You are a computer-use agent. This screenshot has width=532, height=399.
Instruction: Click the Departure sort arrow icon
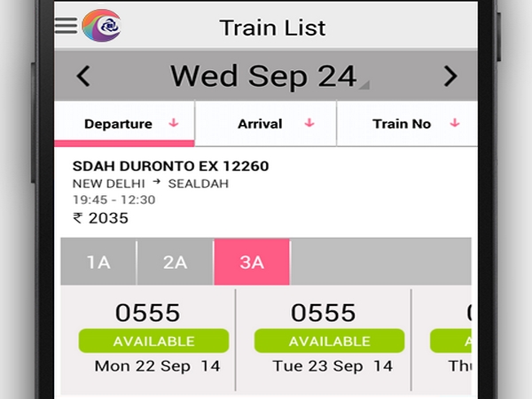point(174,124)
